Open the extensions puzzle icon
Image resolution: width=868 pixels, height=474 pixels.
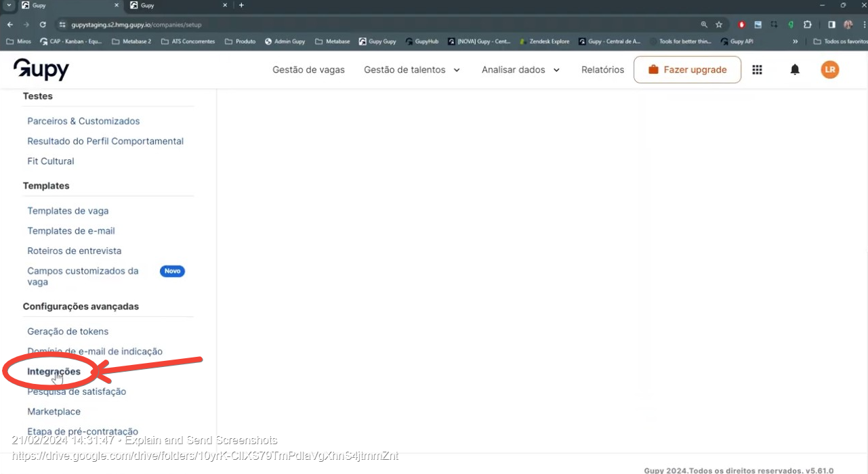[x=807, y=24]
